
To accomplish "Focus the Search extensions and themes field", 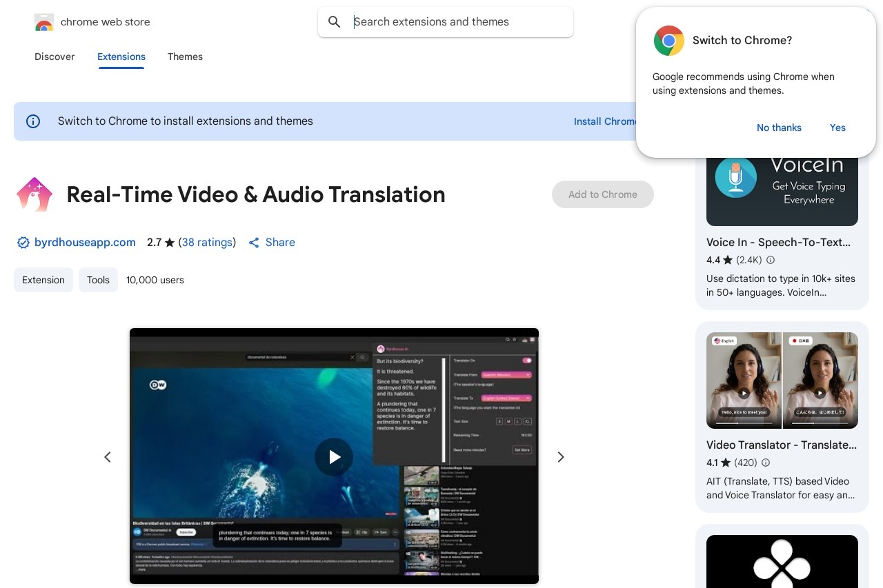I will [445, 22].
